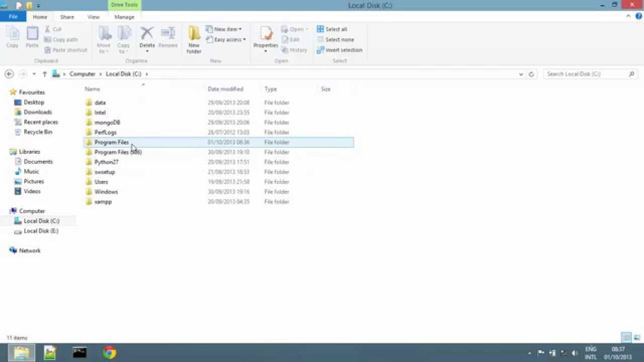Open Music library in navigation pane
The height and width of the screenshot is (362, 644).
(31, 171)
